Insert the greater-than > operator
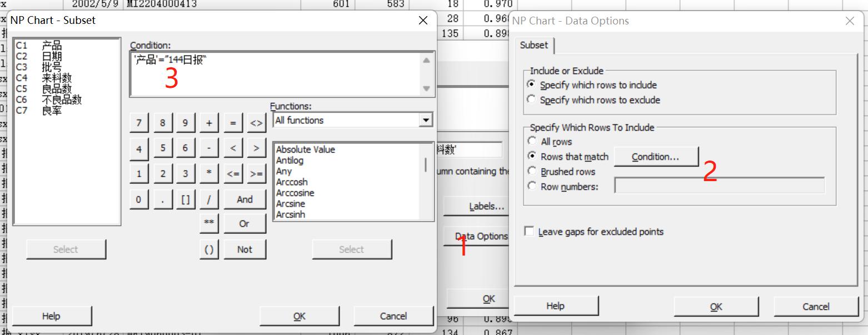 pos(256,149)
